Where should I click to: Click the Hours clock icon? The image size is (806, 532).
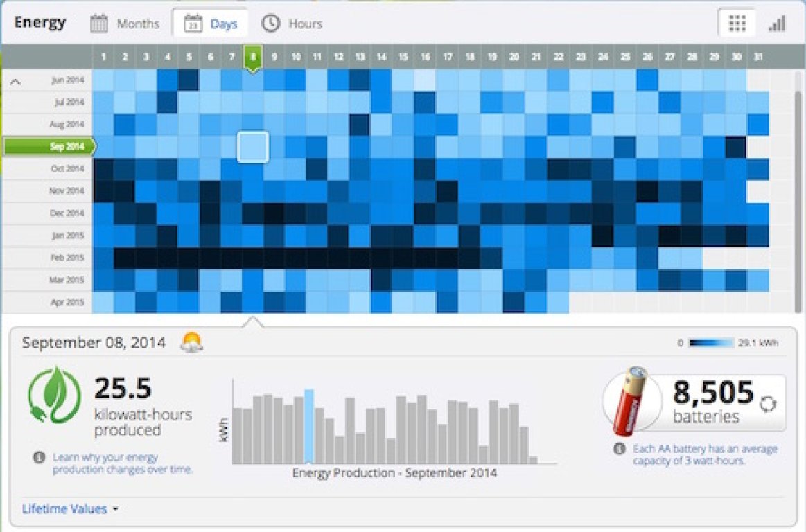point(270,23)
